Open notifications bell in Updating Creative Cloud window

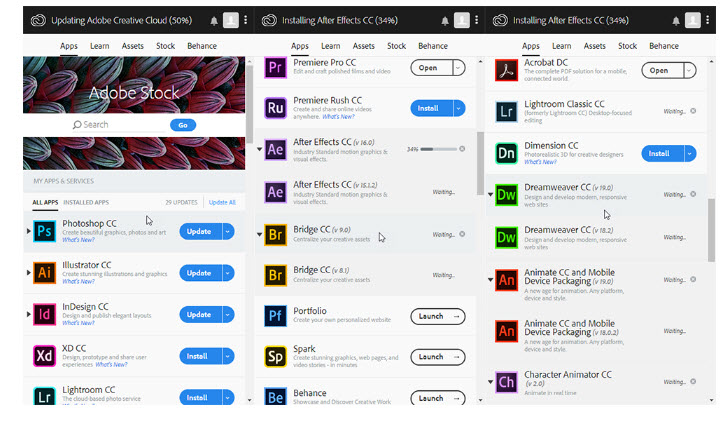(x=214, y=20)
